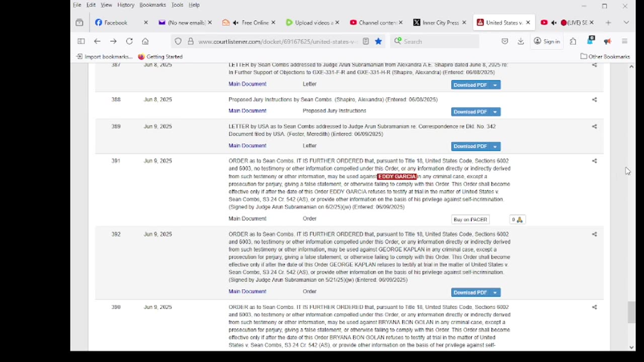Open the Bookmarks menu

pos(152,5)
